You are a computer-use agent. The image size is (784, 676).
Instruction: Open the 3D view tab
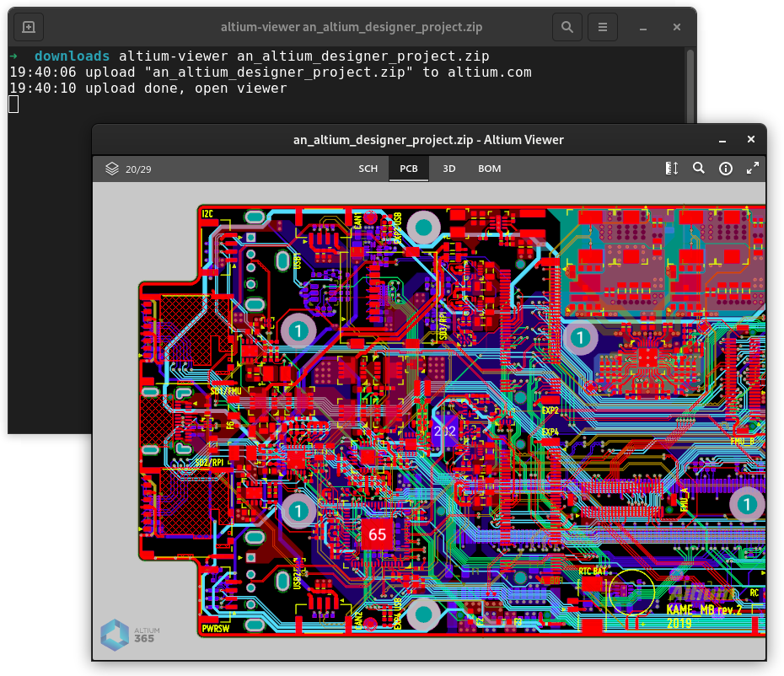(x=449, y=169)
